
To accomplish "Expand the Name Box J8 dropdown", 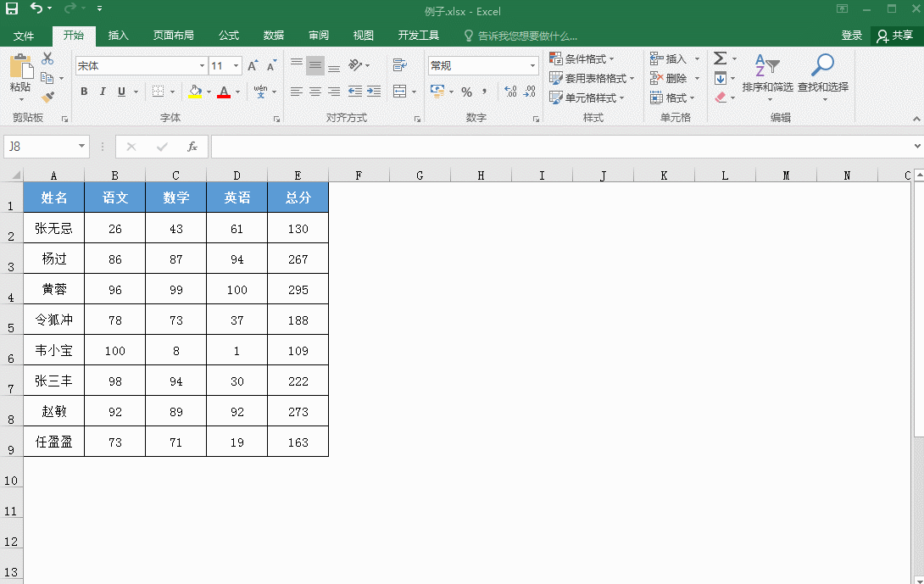I will (82, 146).
